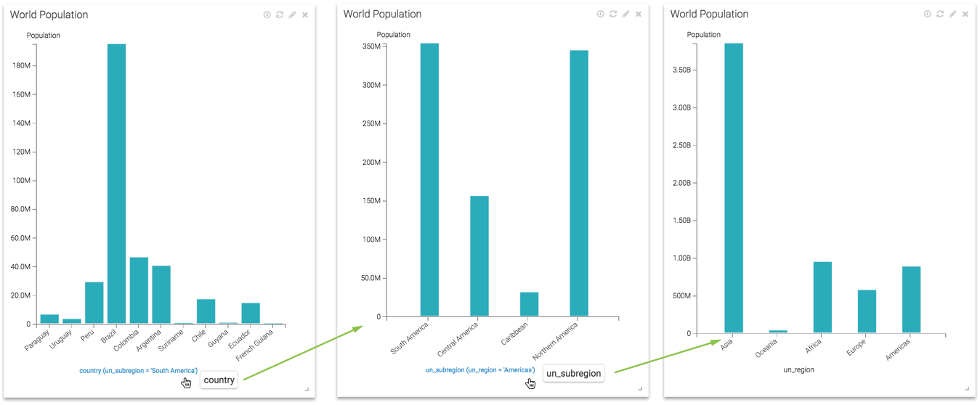Screen dimensions: 980x405
Task: Download the left country-level chart
Action: coord(267,15)
